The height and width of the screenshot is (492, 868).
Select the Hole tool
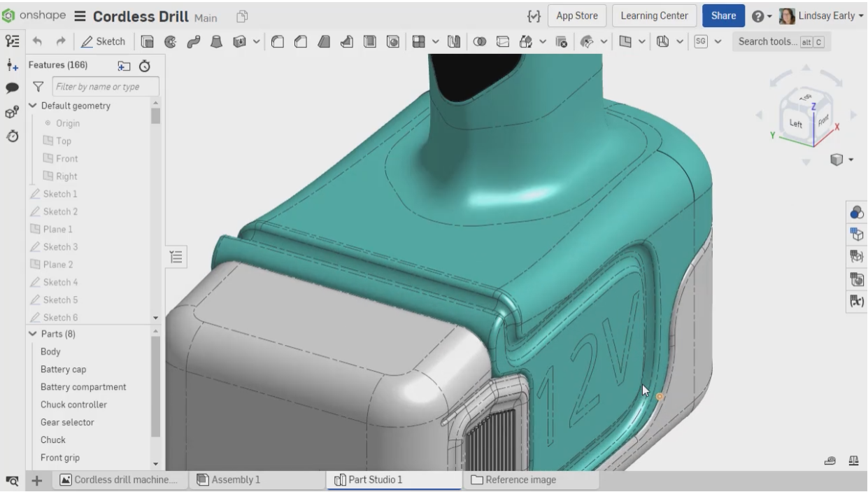[393, 41]
